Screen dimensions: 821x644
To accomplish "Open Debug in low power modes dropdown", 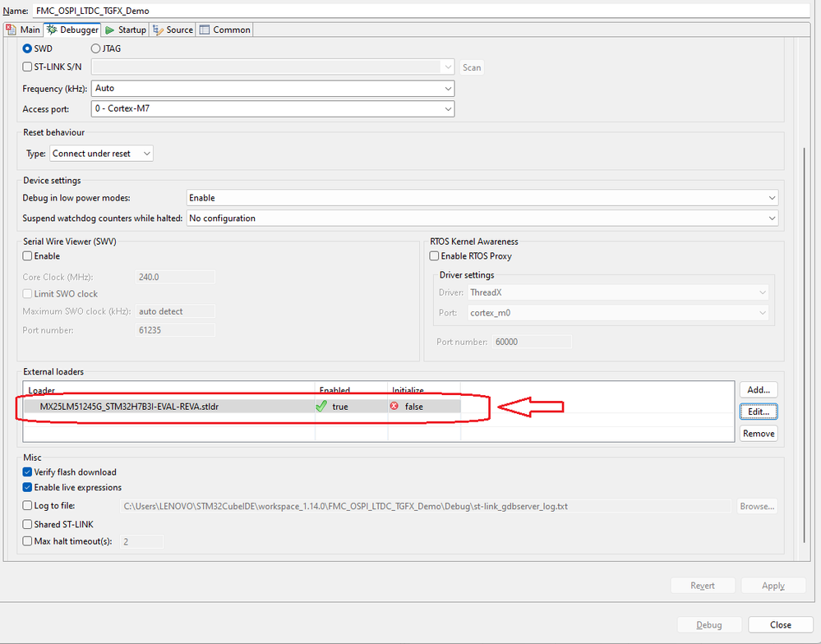I will (482, 198).
